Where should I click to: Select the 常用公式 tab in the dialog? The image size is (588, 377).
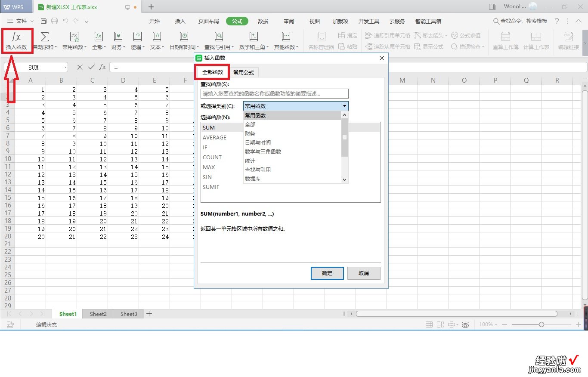click(x=244, y=72)
